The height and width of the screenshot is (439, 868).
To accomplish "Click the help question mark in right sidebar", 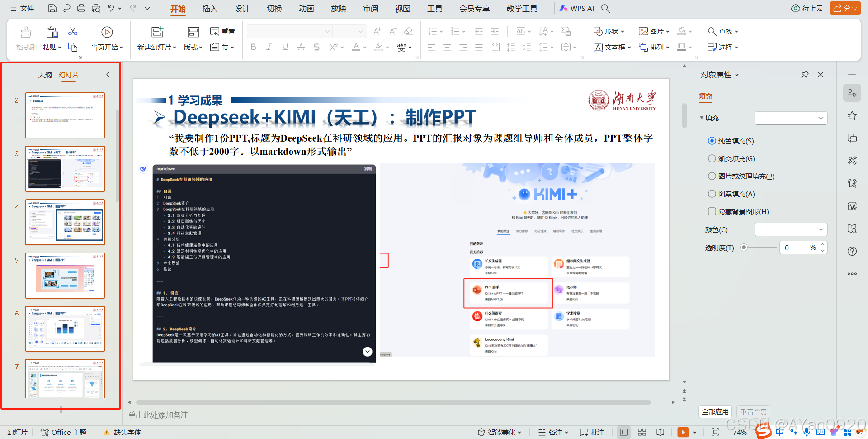I will tap(852, 251).
